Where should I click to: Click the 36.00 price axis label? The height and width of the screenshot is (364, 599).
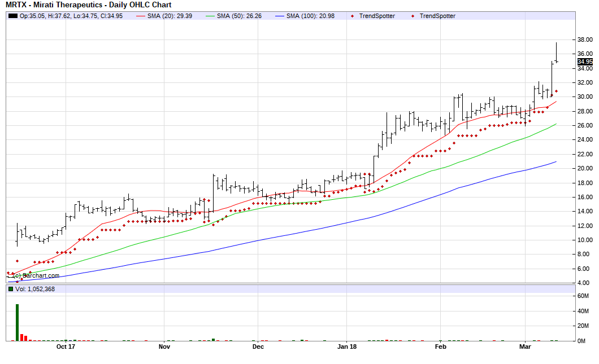tap(585, 54)
